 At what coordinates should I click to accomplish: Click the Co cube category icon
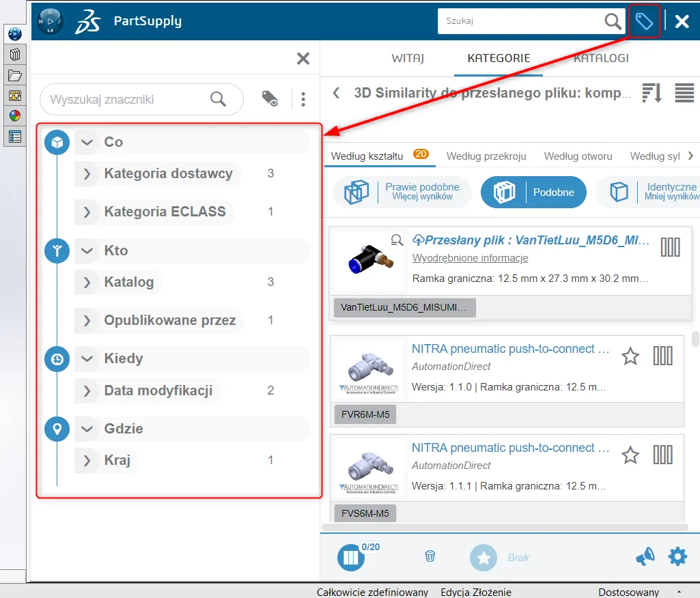click(x=57, y=143)
